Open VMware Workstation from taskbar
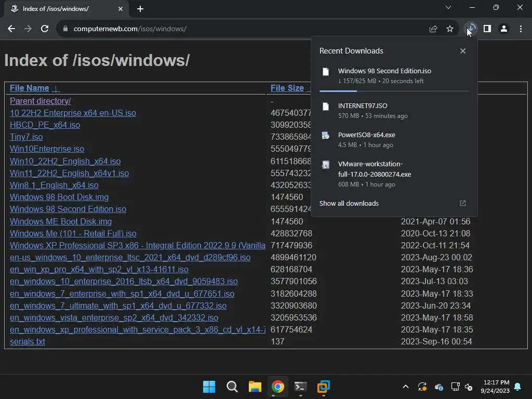Viewport: 532px width, 399px height. tap(324, 387)
